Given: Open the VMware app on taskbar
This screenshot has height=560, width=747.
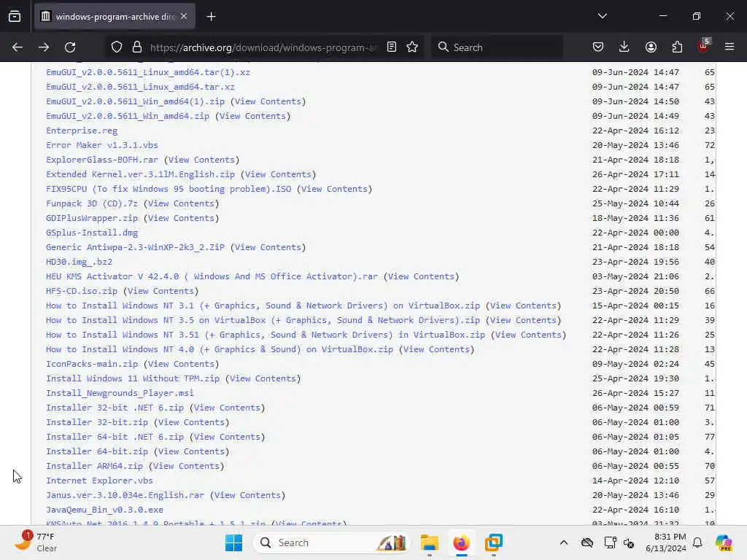Looking at the screenshot, I should pos(494,542).
